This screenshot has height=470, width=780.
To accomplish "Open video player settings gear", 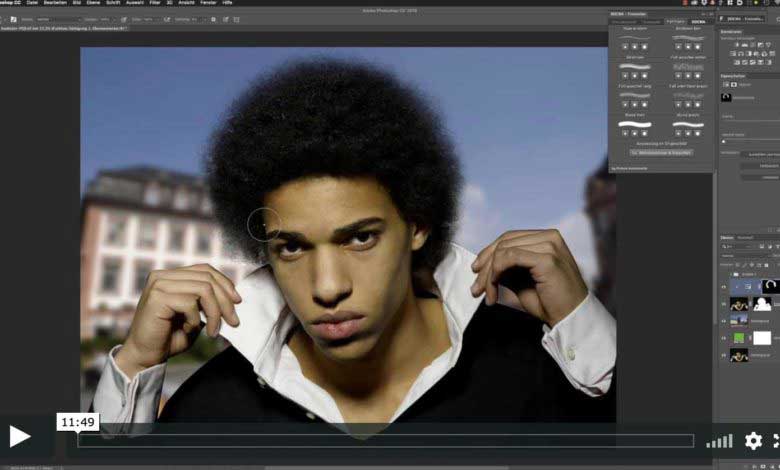I will coord(753,441).
